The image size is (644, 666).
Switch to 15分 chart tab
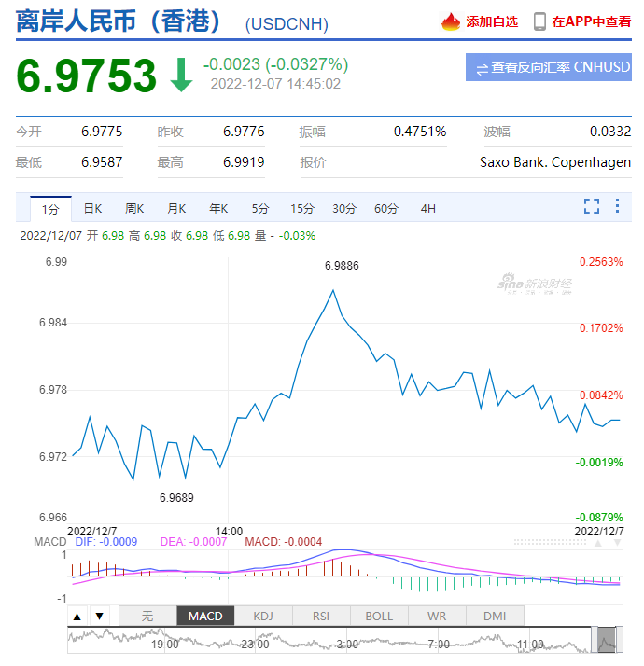pyautogui.click(x=302, y=209)
